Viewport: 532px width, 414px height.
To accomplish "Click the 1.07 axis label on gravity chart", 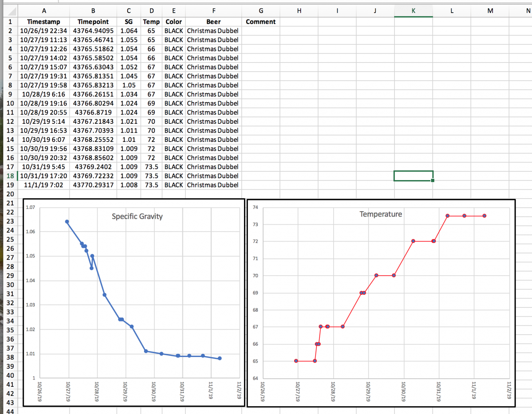I will coord(30,207).
